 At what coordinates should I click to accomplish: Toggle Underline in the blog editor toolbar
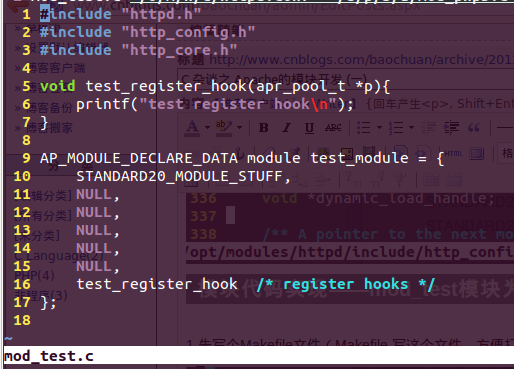309,128
